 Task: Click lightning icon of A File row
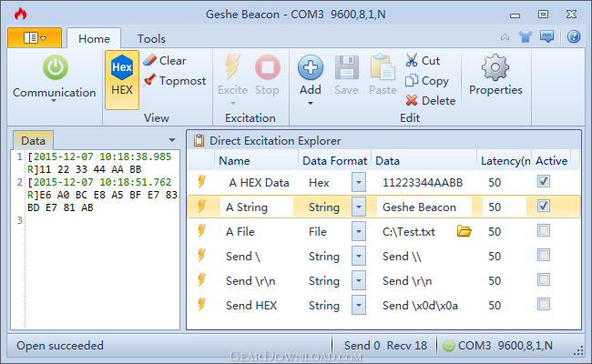202,230
